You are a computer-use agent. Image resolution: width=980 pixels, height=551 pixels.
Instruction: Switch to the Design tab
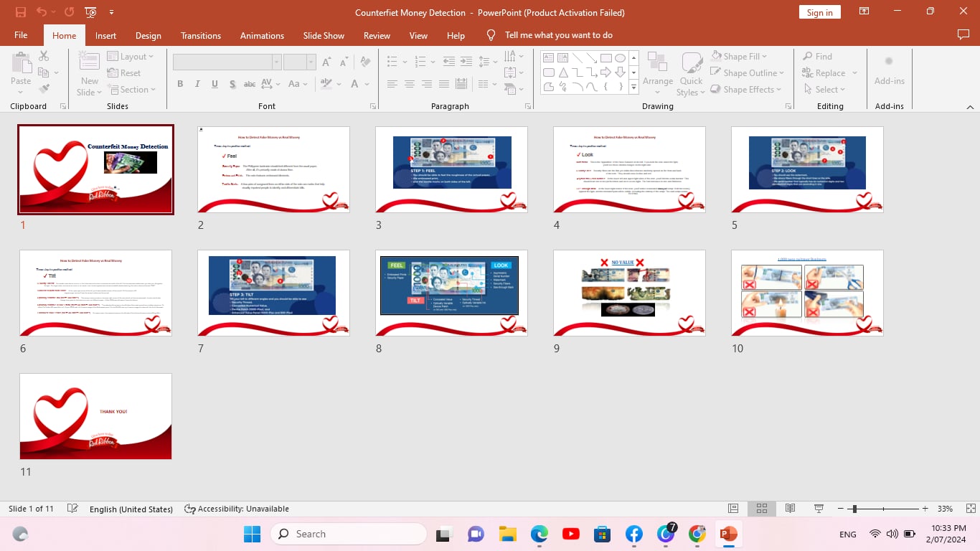(149, 35)
